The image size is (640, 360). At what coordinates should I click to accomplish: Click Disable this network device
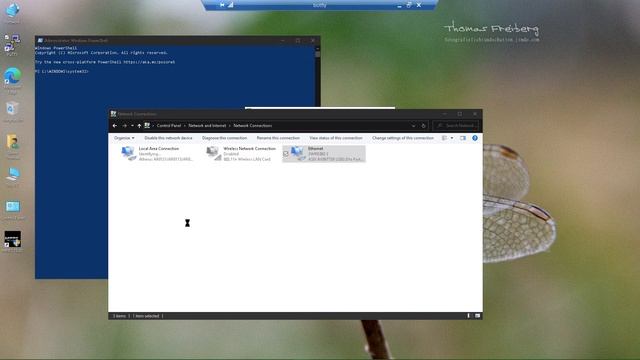tap(168, 138)
